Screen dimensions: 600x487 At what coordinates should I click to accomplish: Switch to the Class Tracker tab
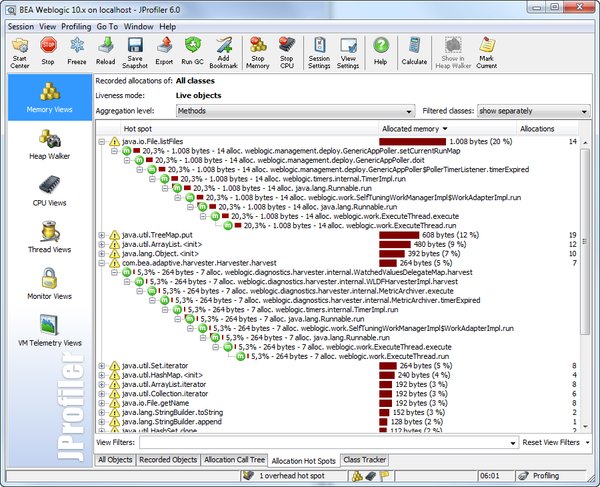pos(364,460)
